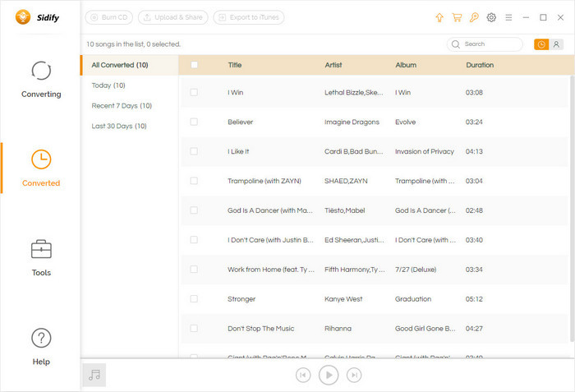Click album Evolve

click(405, 122)
